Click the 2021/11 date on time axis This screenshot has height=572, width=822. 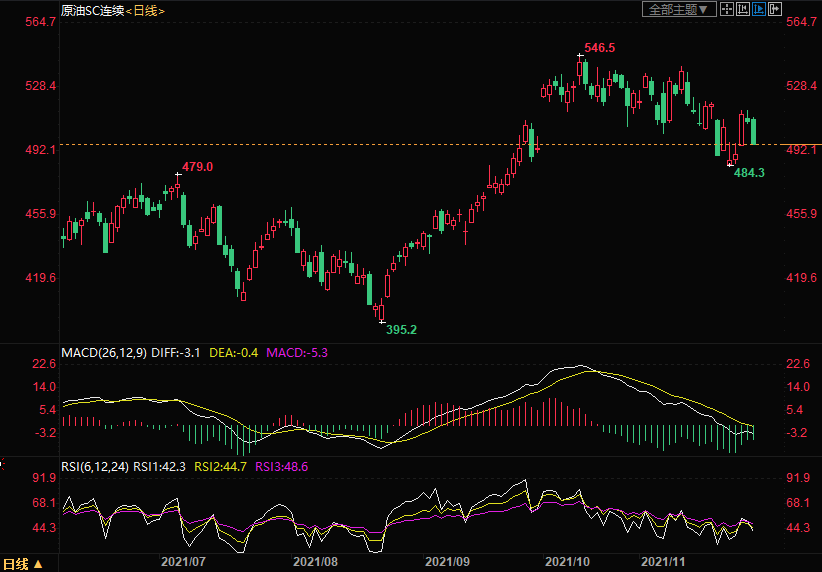662,563
